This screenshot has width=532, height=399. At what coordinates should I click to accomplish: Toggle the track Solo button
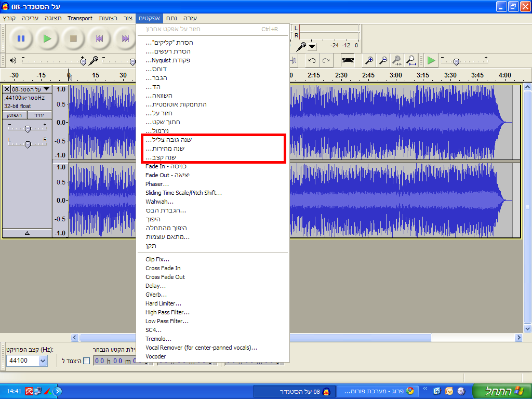pyautogui.click(x=39, y=115)
